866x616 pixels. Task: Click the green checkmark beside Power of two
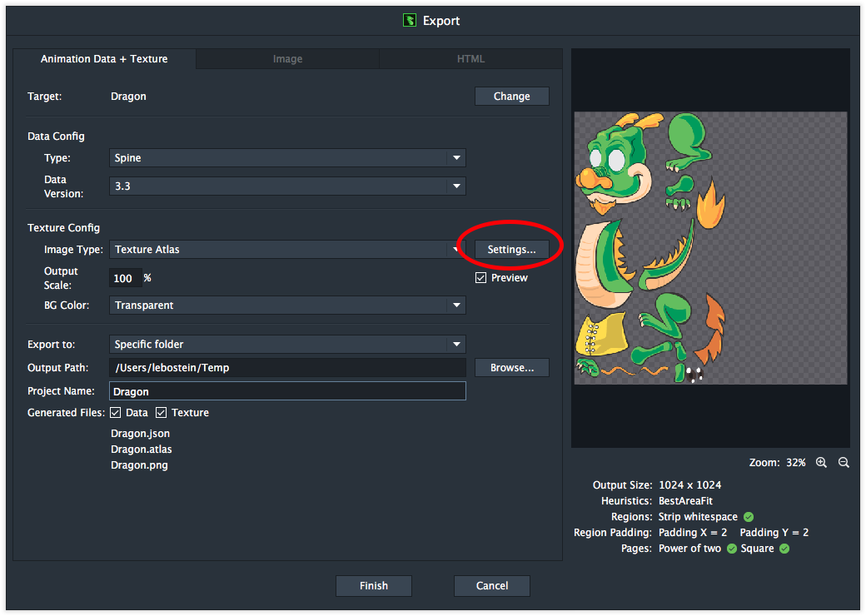pos(731,548)
